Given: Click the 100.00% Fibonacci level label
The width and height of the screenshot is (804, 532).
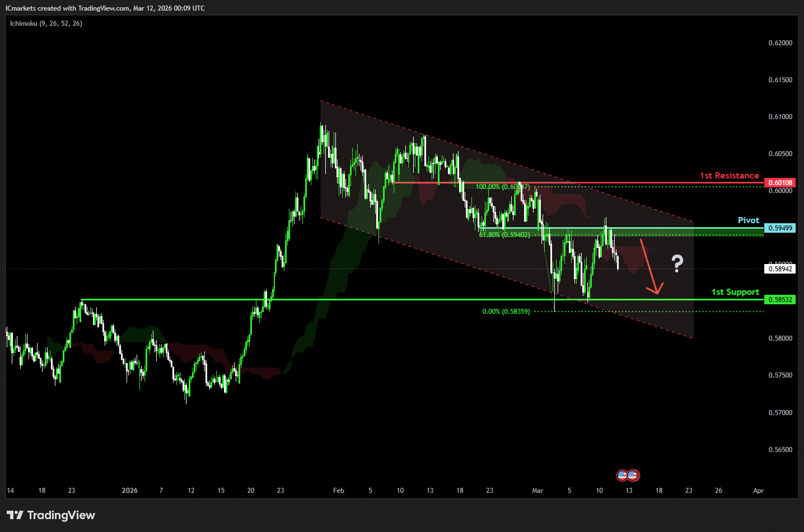Looking at the screenshot, I should [x=502, y=187].
